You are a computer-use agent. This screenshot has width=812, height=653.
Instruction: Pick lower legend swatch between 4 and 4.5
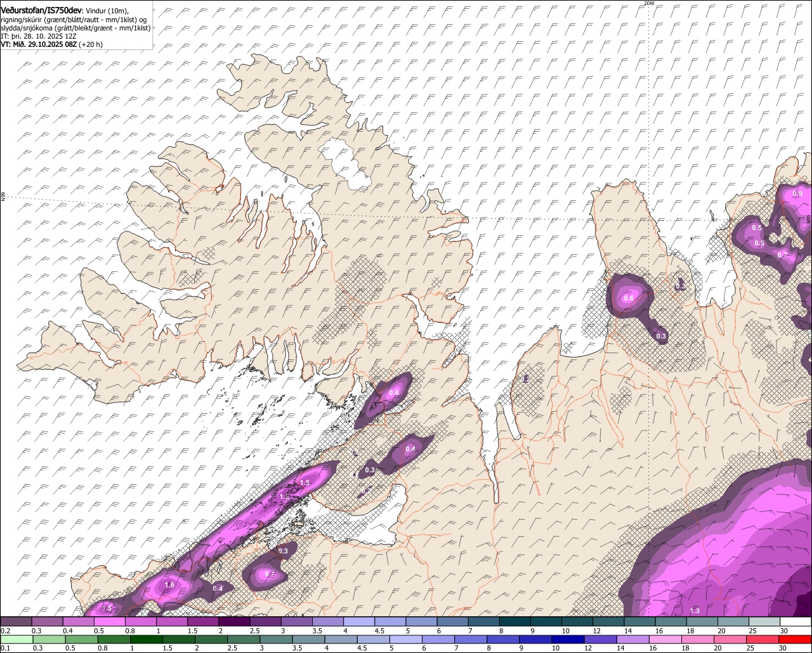pyautogui.click(x=341, y=640)
